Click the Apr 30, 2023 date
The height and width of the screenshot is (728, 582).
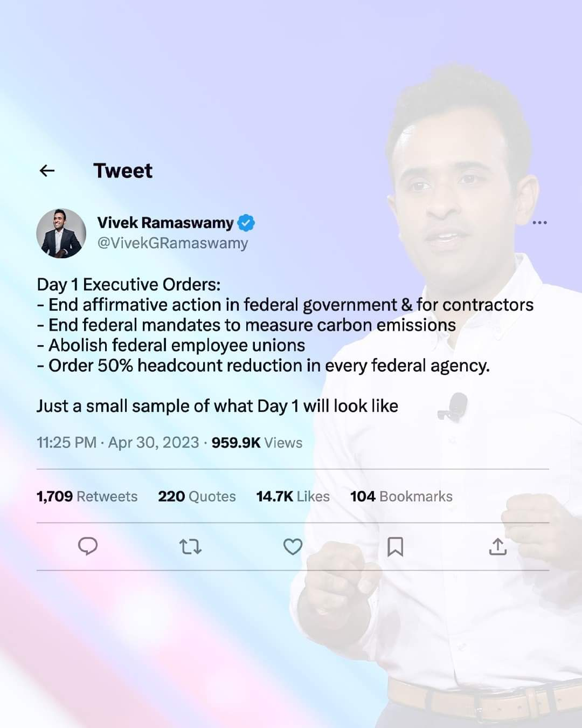[x=154, y=443]
